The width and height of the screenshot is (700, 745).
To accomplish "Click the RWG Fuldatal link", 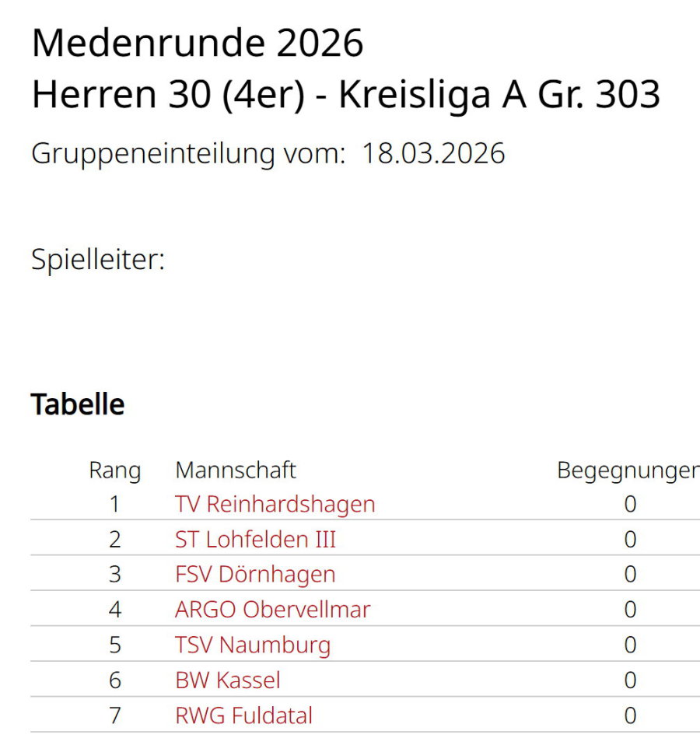I will [244, 715].
